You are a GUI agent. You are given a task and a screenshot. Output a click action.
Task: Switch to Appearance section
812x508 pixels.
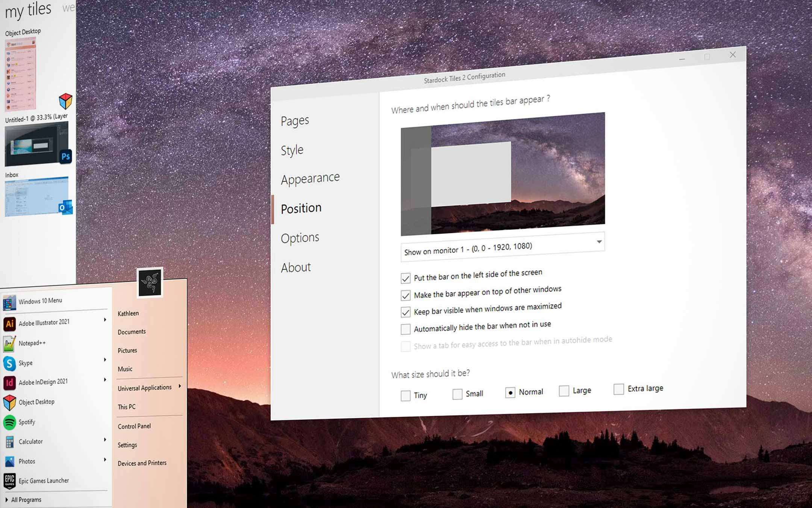pyautogui.click(x=310, y=178)
